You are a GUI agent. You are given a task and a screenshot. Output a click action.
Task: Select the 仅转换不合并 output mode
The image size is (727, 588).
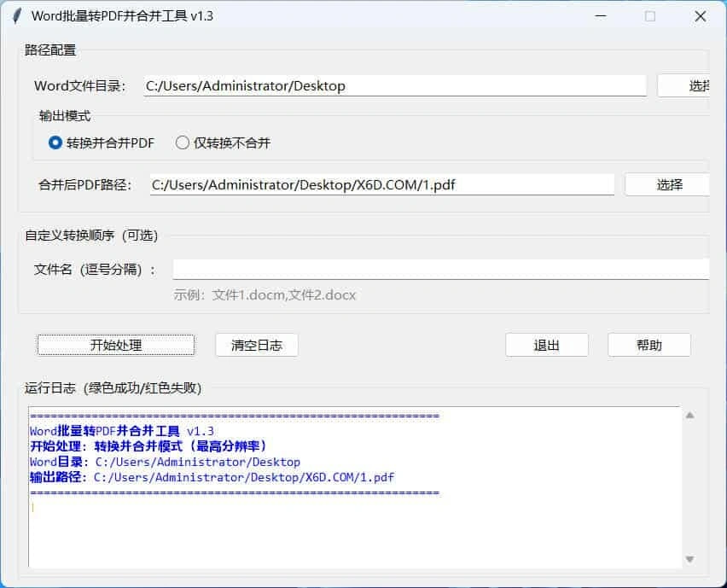pos(182,143)
